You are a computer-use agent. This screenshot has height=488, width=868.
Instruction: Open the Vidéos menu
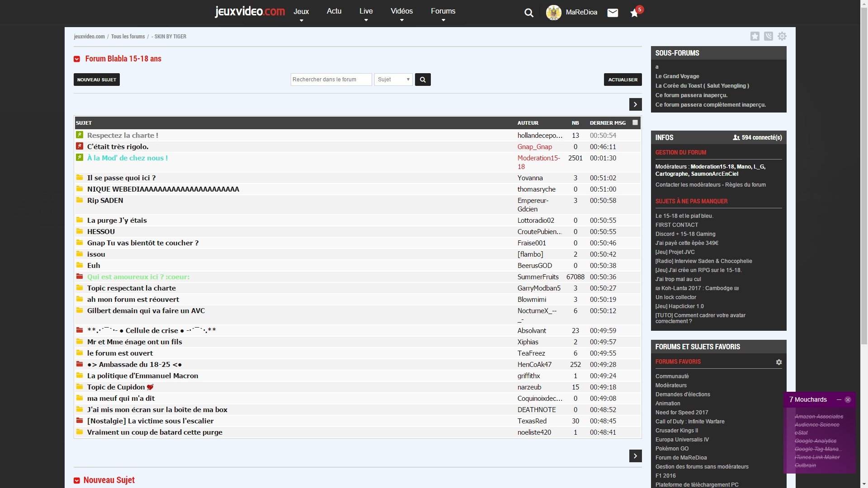(x=401, y=12)
